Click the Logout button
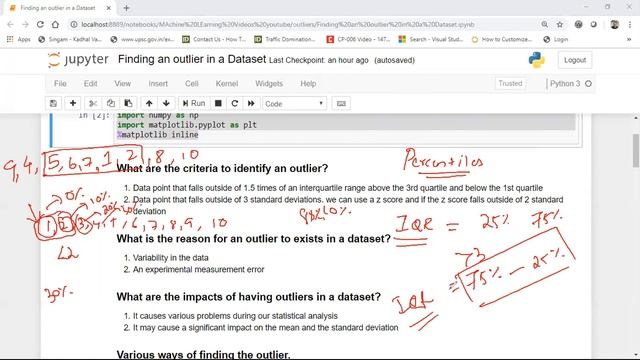The image size is (640, 360). [575, 60]
